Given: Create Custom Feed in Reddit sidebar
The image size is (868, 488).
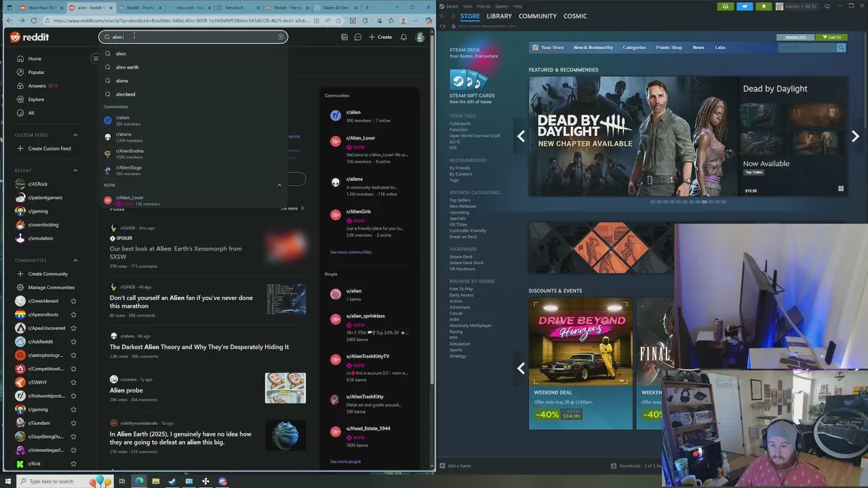Looking at the screenshot, I should [x=45, y=148].
